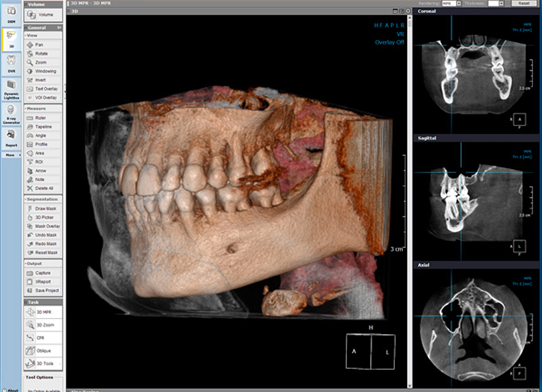Select the Pan tool
Image resolution: width=542 pixels, height=392 pixels.
(x=43, y=45)
